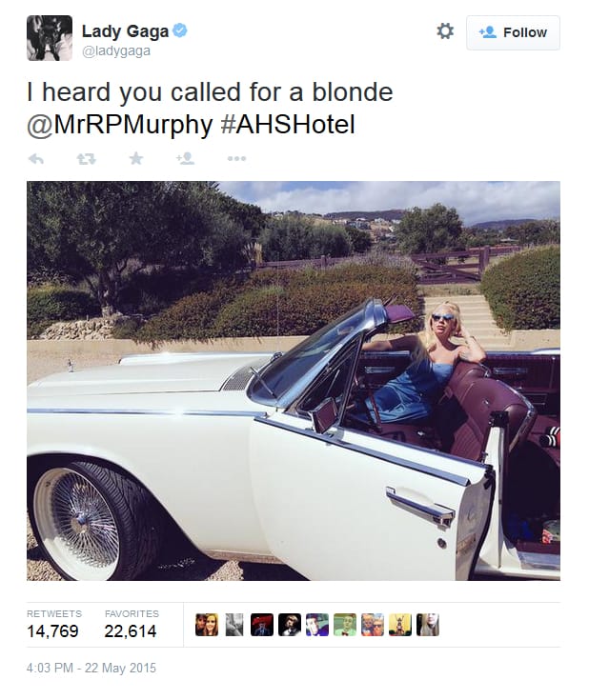
Task: View the 22,614 favorites list
Action: pos(131,625)
